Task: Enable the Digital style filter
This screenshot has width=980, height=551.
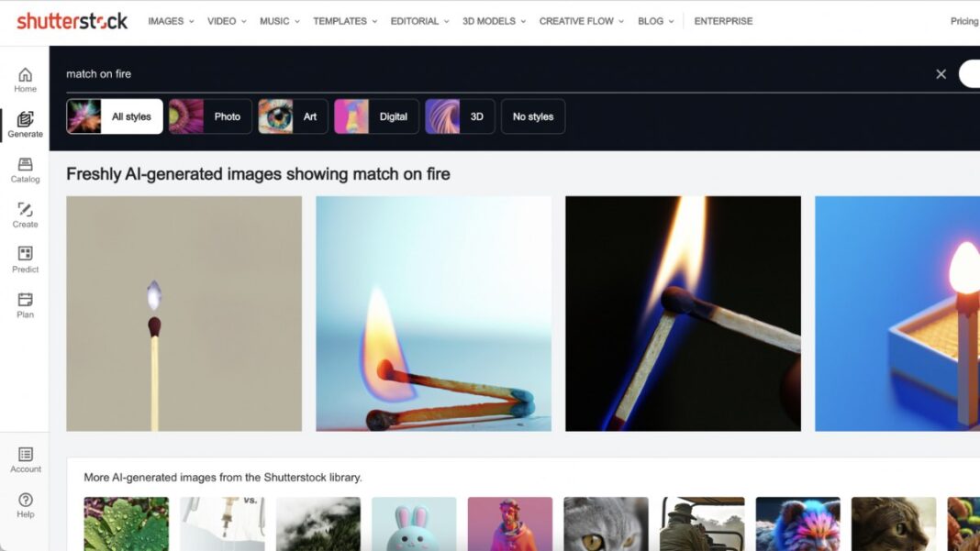Action: (x=376, y=116)
